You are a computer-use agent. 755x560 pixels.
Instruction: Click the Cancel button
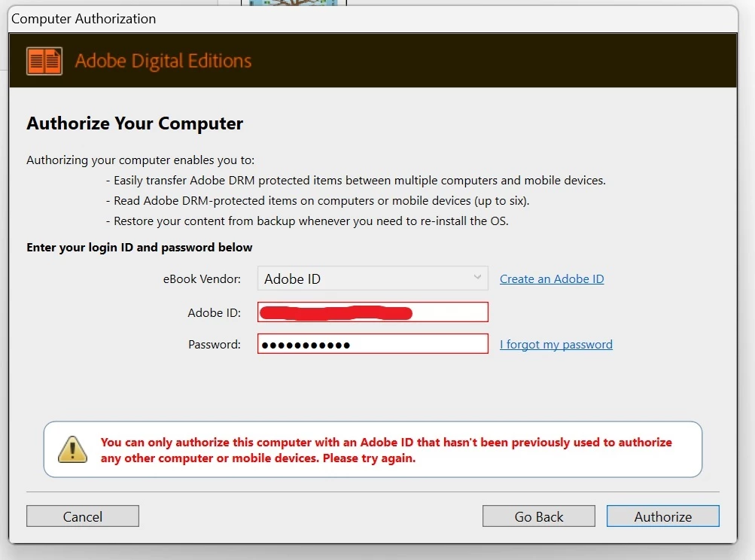[x=83, y=516]
